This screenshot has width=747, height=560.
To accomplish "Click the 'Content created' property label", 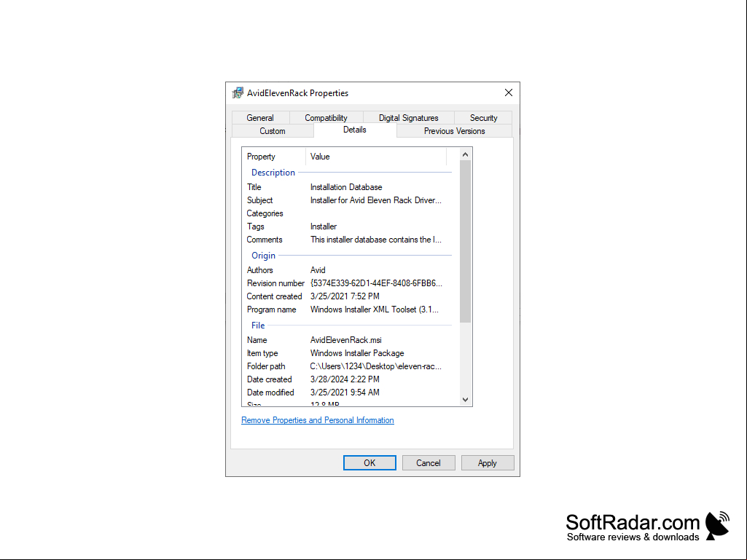I will (275, 296).
